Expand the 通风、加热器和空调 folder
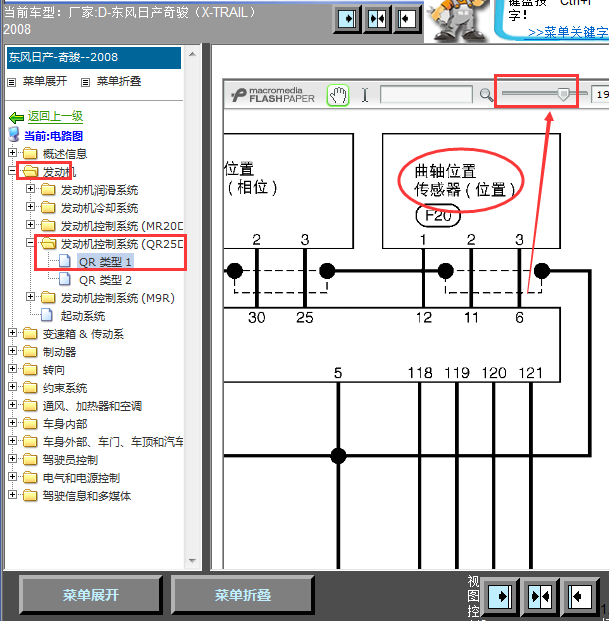The height and width of the screenshot is (621, 609). [x=12, y=405]
